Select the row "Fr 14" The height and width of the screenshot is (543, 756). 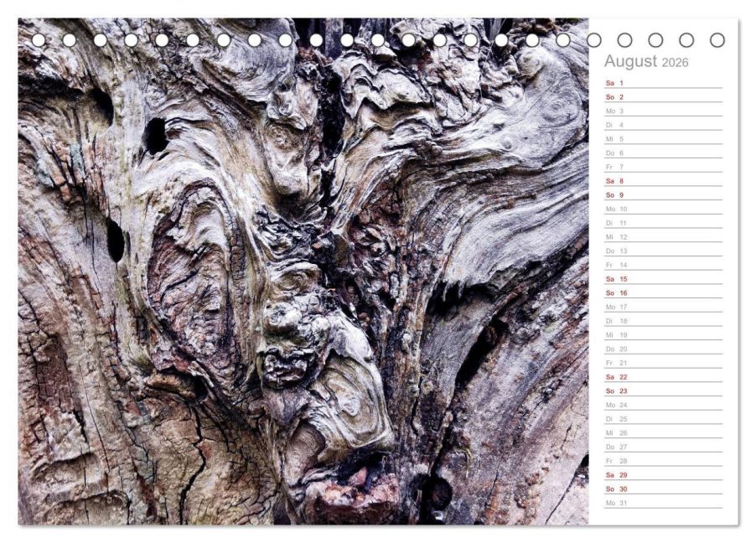[x=664, y=265]
